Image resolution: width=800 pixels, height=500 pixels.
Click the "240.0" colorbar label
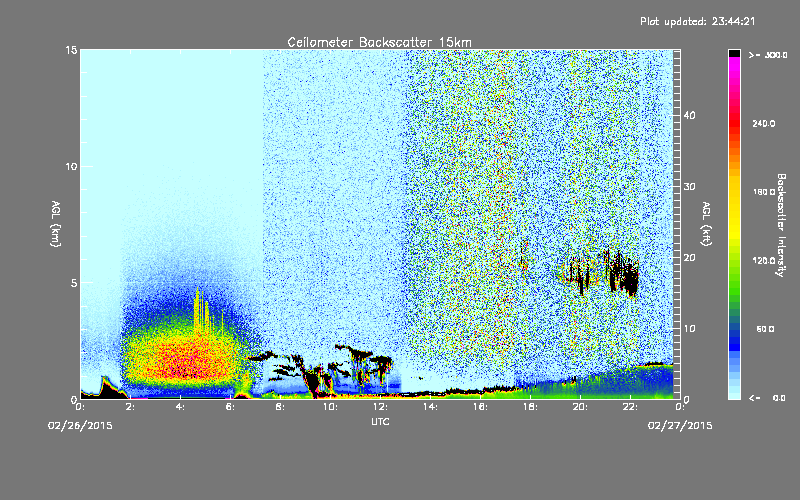tap(764, 123)
